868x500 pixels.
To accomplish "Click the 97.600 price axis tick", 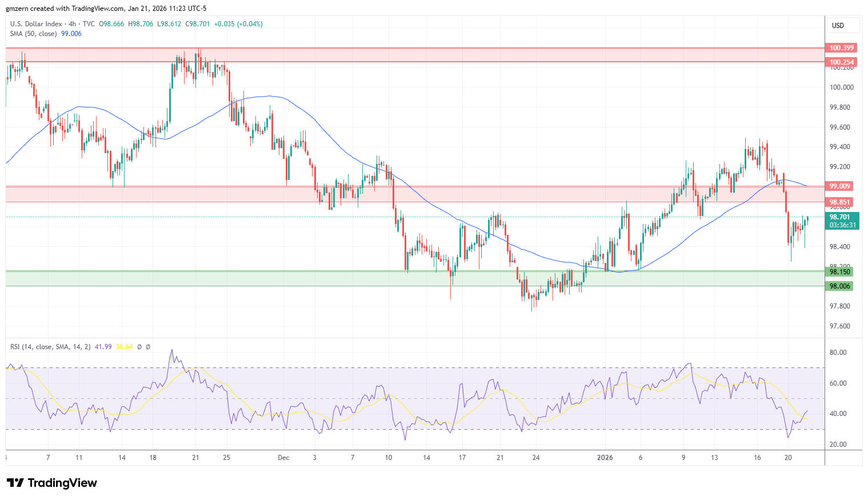I will tap(840, 326).
